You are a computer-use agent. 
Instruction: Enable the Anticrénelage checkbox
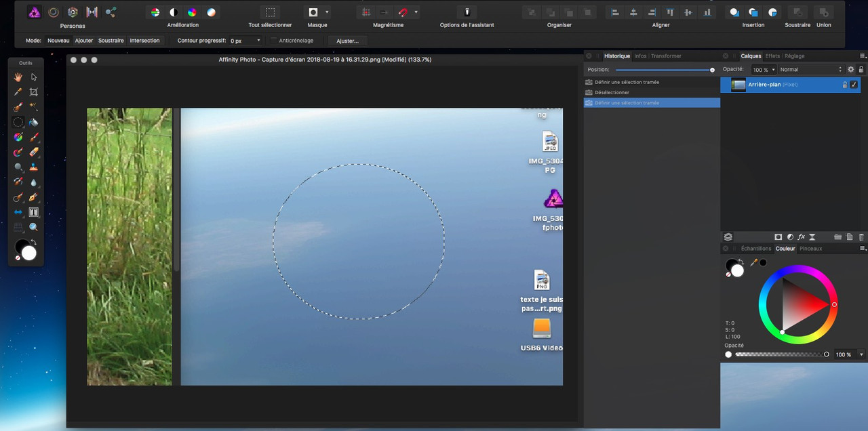click(274, 41)
